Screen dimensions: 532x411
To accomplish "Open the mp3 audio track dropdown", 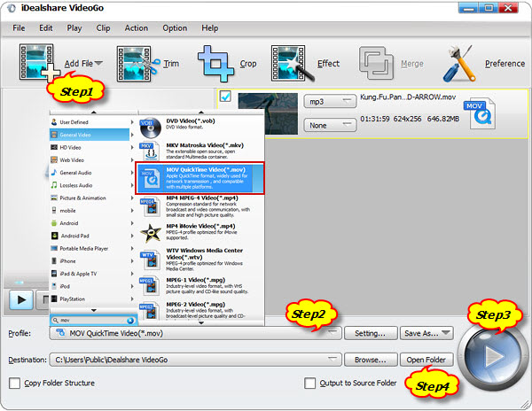I will pyautogui.click(x=330, y=101).
